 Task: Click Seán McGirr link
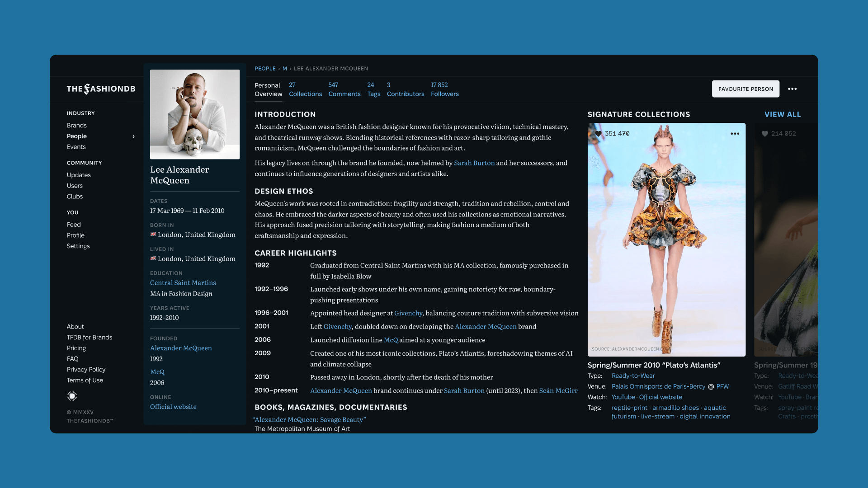pyautogui.click(x=558, y=391)
